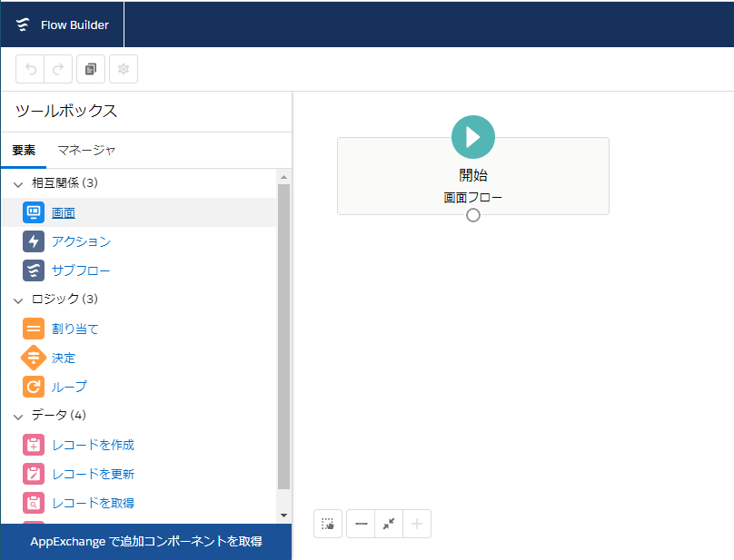Collapse the ロジック (3) section

pyautogui.click(x=18, y=300)
